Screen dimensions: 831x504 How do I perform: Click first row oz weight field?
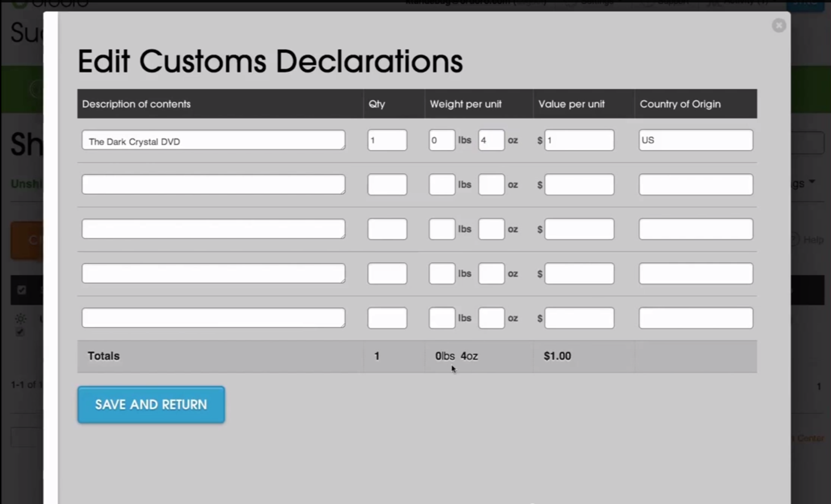pyautogui.click(x=491, y=140)
